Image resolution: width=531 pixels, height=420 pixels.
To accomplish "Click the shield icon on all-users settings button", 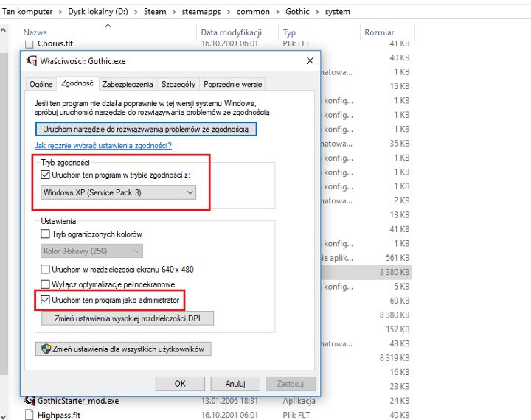I will (46, 349).
